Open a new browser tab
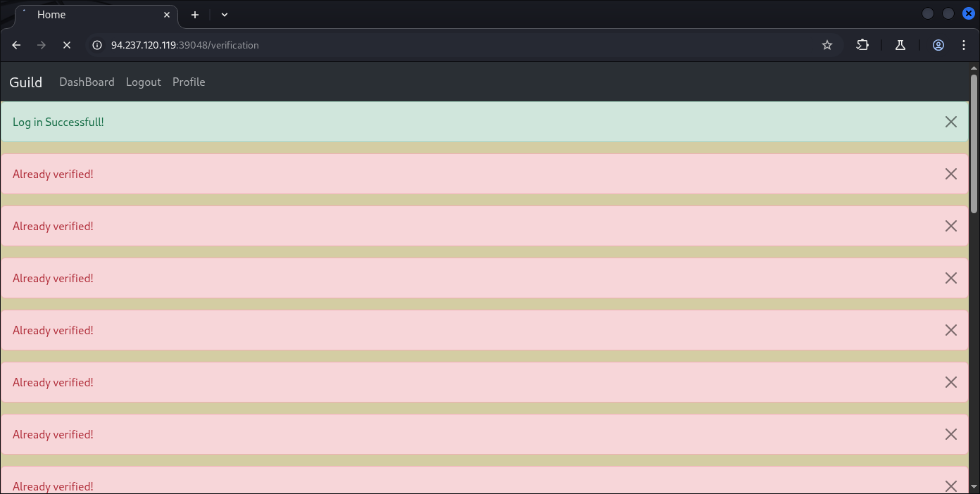This screenshot has height=494, width=980. 195,15
